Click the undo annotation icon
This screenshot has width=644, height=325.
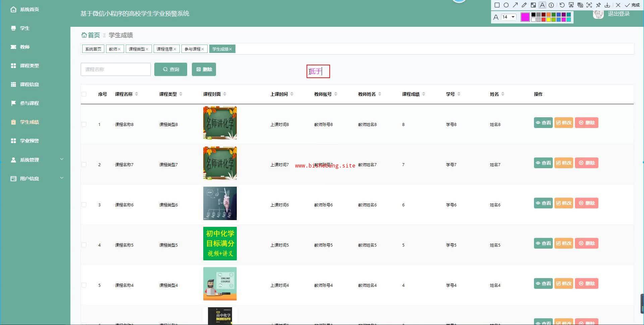(562, 5)
